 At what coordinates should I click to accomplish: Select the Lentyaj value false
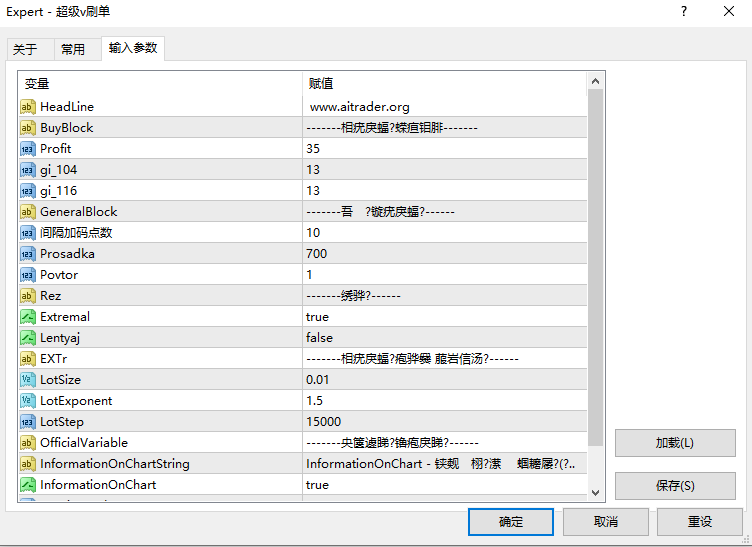(320, 338)
